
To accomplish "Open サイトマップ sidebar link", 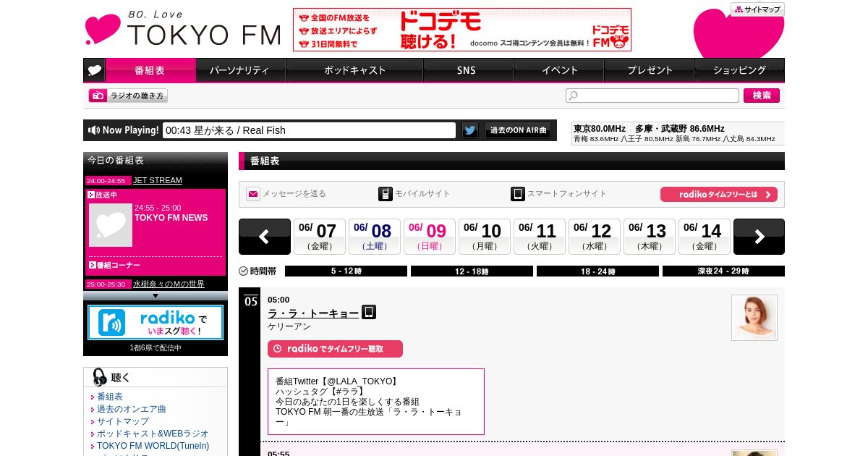I will [x=123, y=421].
